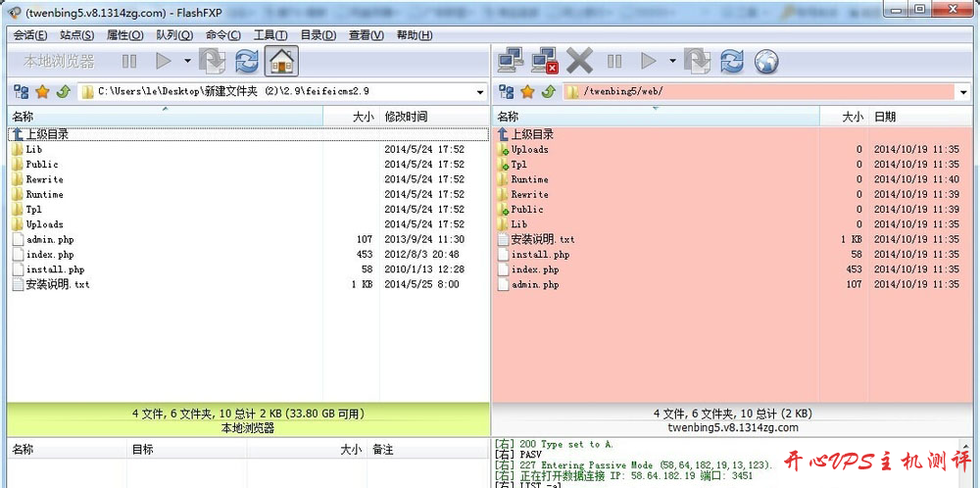The width and height of the screenshot is (980, 488).
Task: Click the local pane pause button
Action: [129, 61]
